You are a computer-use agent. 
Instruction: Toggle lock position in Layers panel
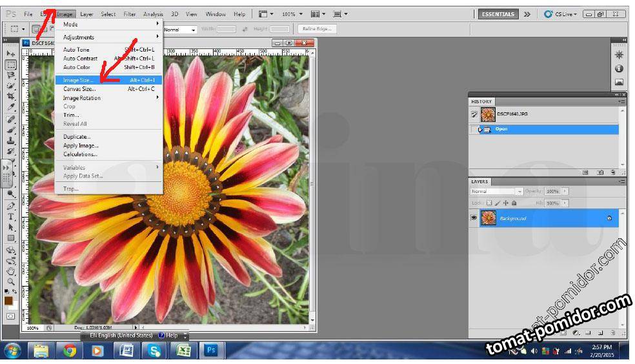[505, 203]
